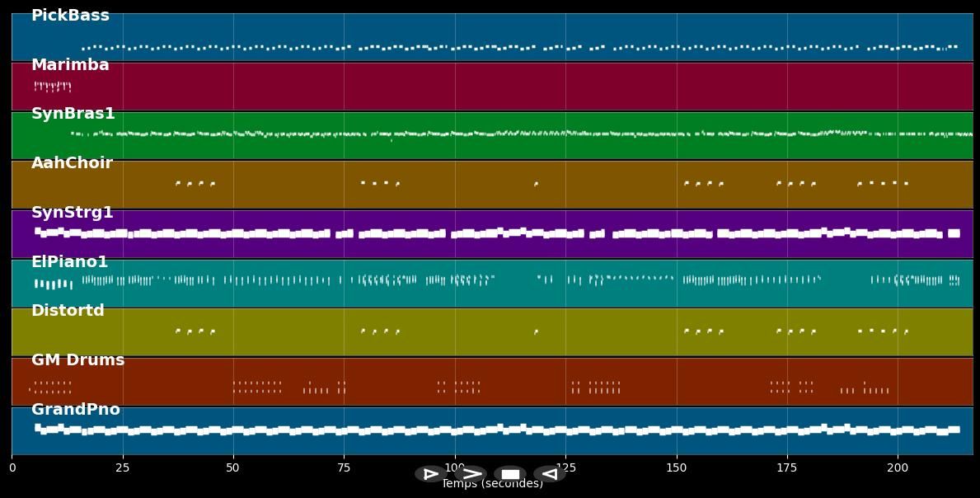Choose the AahChoir track label
980x498 pixels.
pyautogui.click(x=72, y=163)
